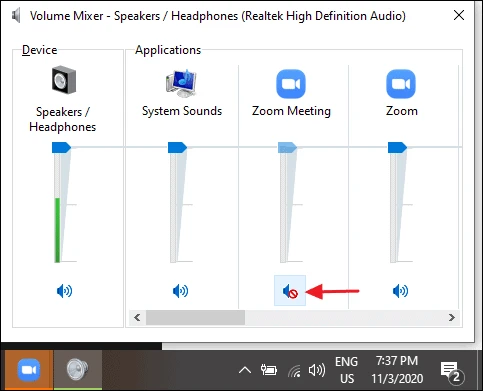
Task: Click the horizontal scrollbar thumb
Action: 195,317
